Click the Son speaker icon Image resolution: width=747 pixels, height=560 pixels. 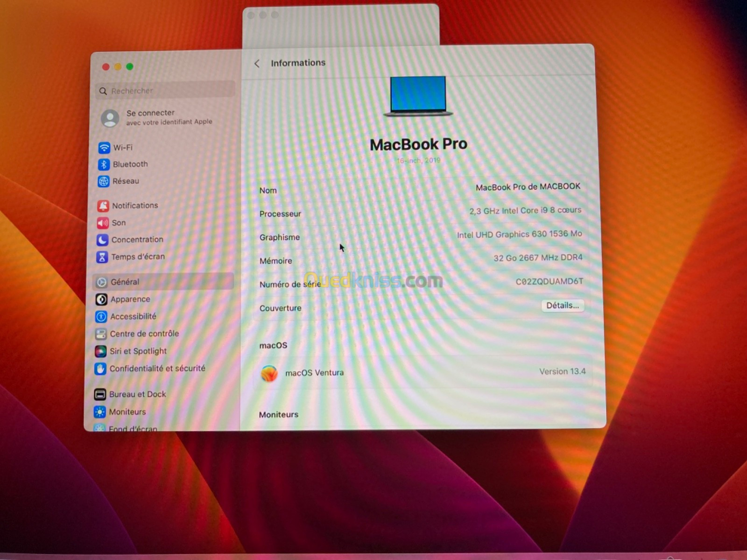[x=103, y=223]
